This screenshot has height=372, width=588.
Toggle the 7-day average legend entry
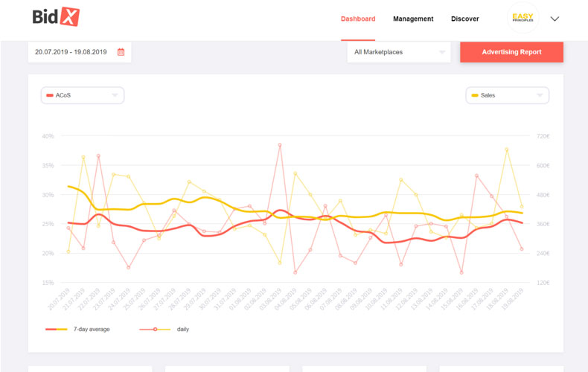(x=77, y=330)
